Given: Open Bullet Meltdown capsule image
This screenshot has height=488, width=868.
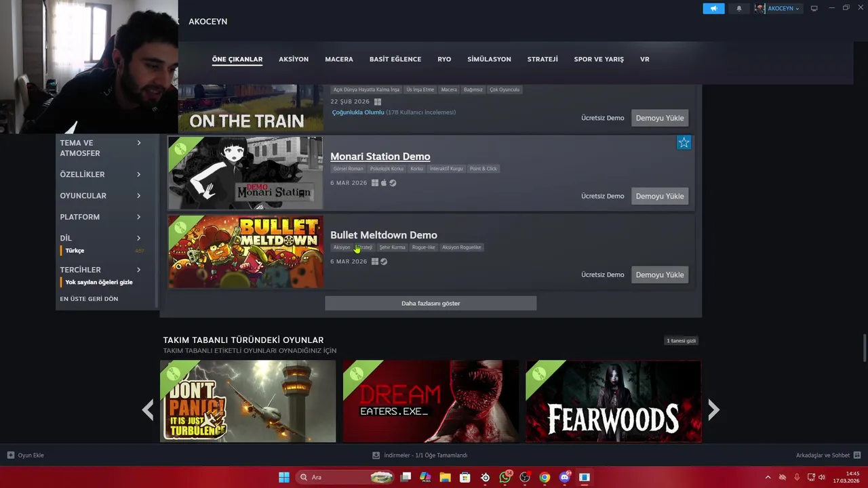Looking at the screenshot, I should [x=245, y=252].
